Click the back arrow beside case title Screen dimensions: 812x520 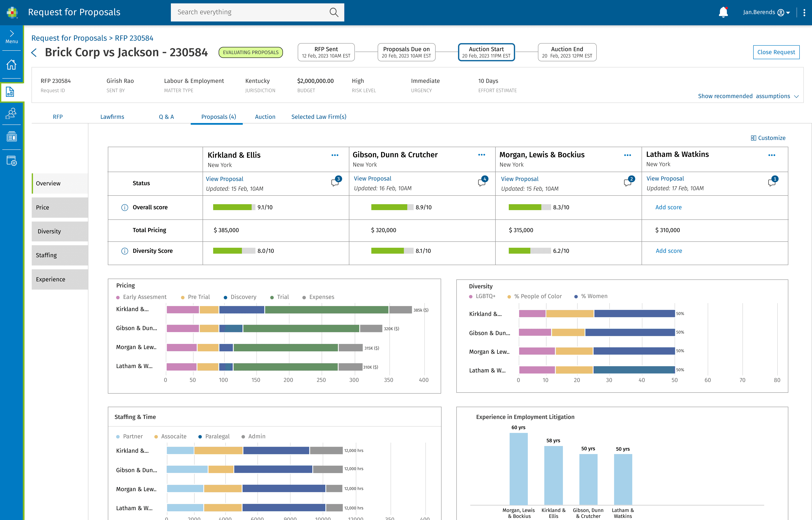pyautogui.click(x=34, y=53)
